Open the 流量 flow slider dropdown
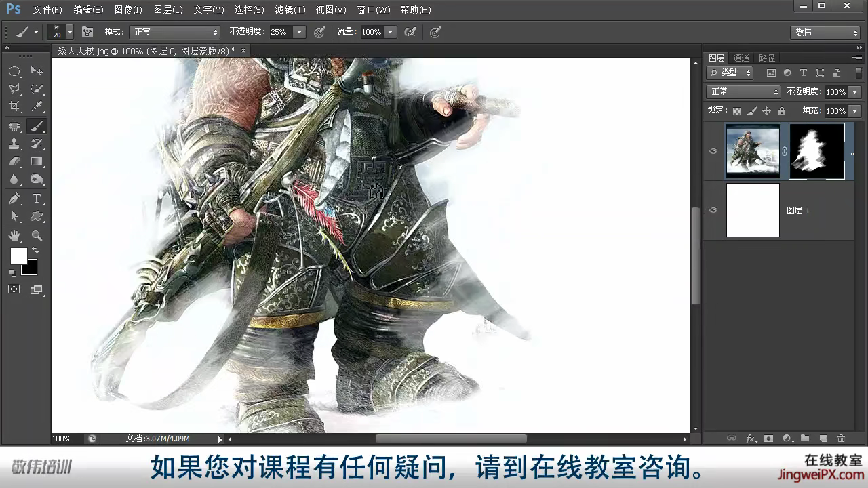The height and width of the screenshot is (488, 868). (x=390, y=32)
